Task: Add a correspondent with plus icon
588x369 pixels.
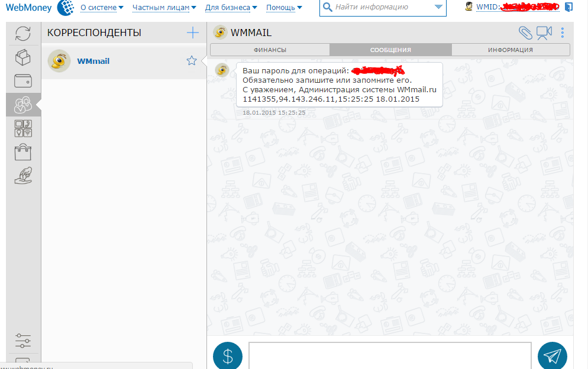Action: point(193,33)
